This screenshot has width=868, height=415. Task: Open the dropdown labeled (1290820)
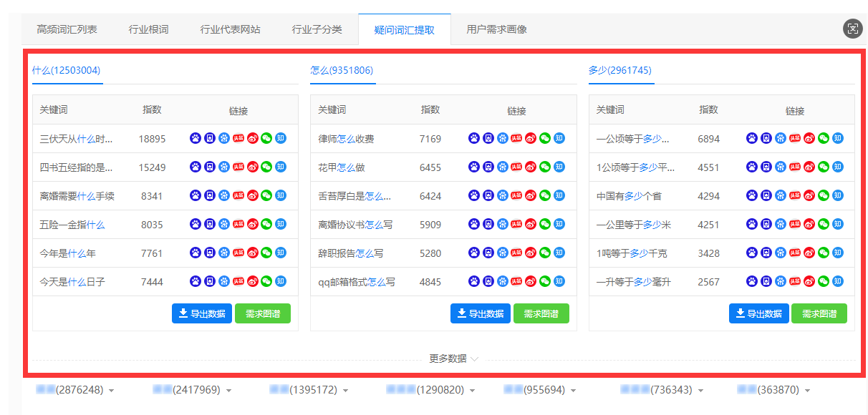point(428,390)
